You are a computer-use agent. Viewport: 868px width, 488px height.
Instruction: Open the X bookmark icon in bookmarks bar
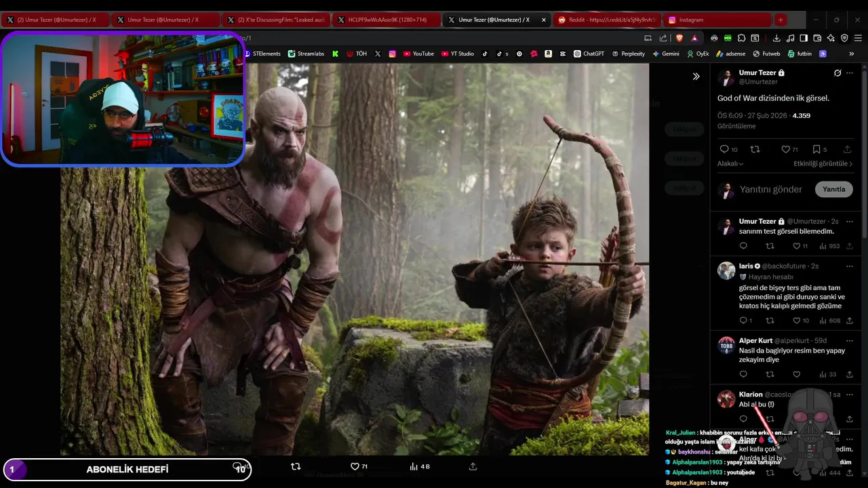(x=378, y=54)
